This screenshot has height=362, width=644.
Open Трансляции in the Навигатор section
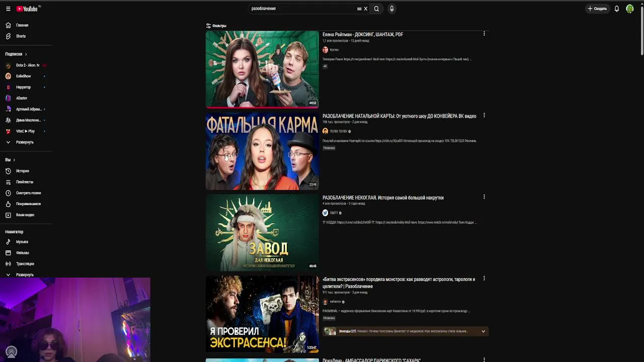25,264
